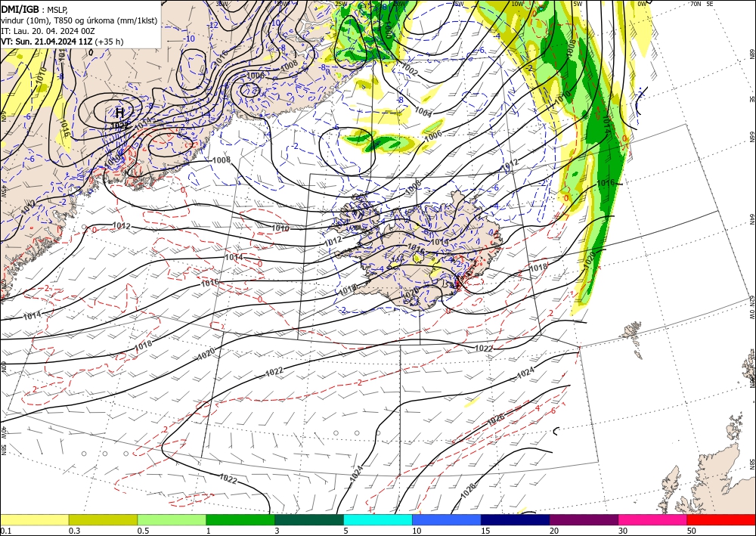
Task: Click the 1028 isobar label
Action: click(468, 490)
